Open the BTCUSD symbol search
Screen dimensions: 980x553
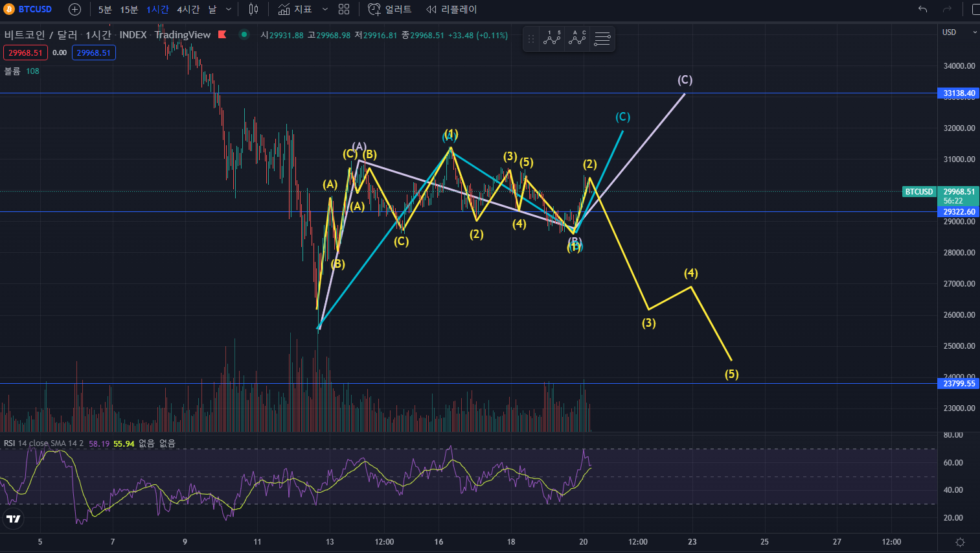tap(28, 9)
